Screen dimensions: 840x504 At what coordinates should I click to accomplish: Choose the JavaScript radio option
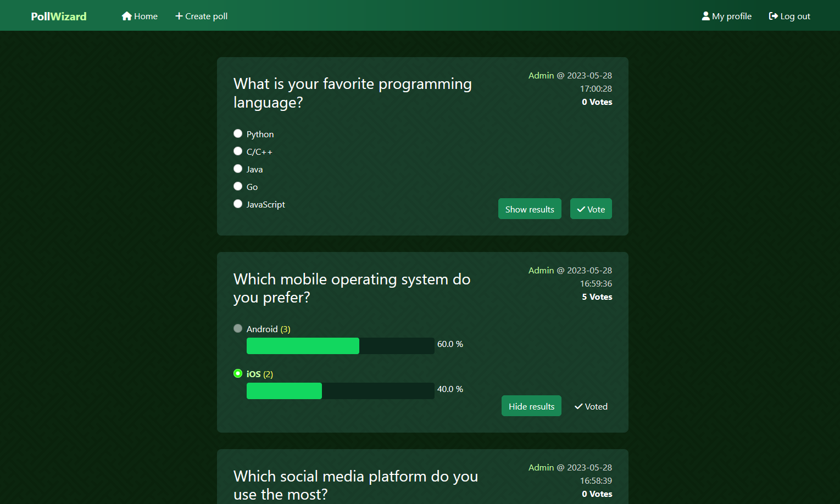238,204
